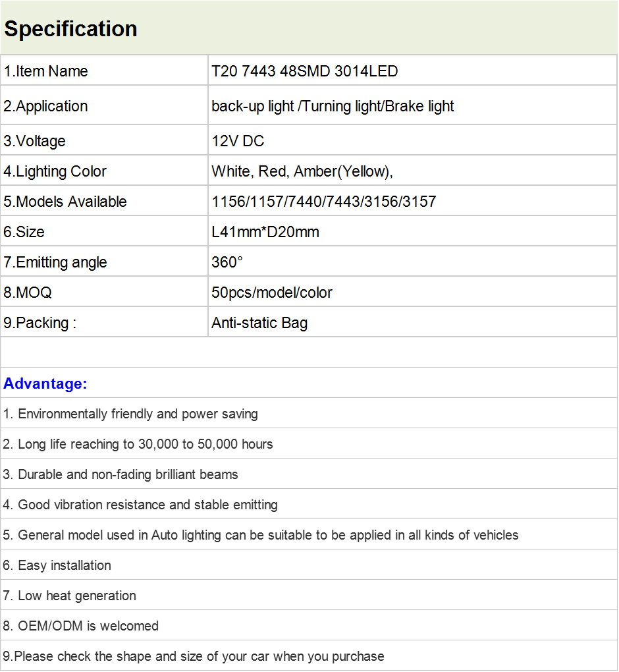The height and width of the screenshot is (672, 619).
Task: Click back-up light /Turning light/Brake light text
Action: [333, 106]
